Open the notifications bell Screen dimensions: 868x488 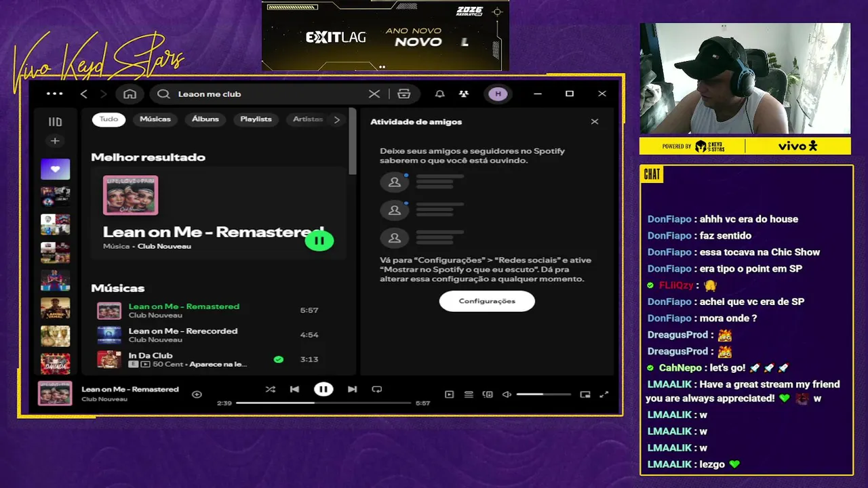[x=440, y=94]
